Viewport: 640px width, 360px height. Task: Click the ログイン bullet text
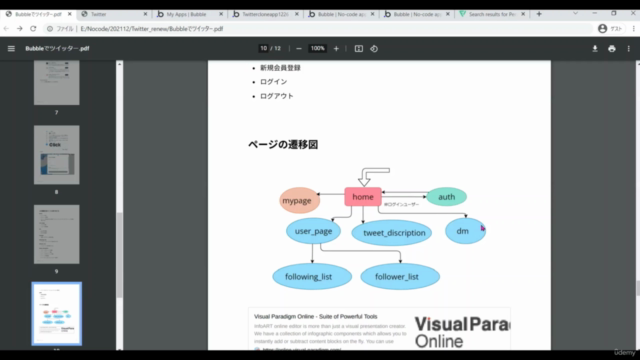click(x=273, y=82)
